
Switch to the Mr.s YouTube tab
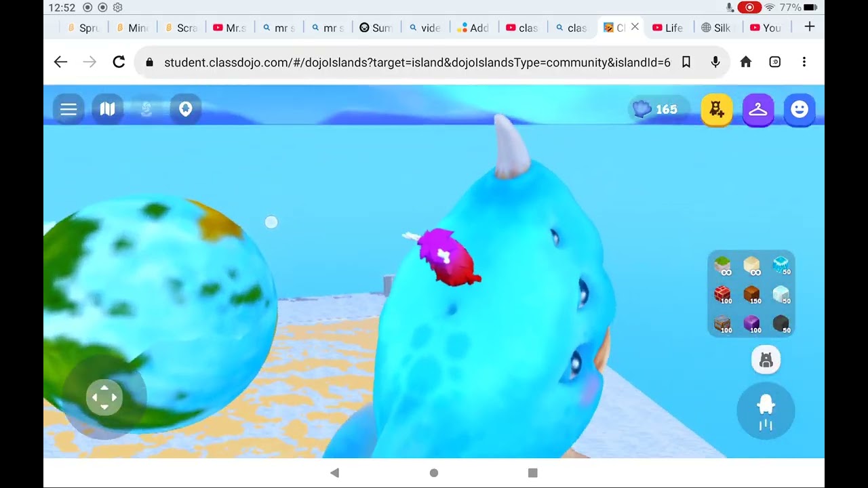coord(231,28)
